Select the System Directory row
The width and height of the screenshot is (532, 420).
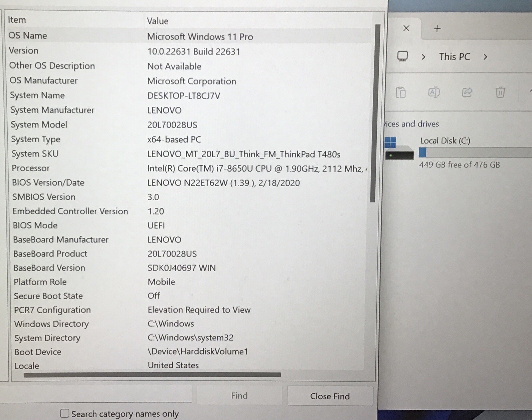coord(188,338)
